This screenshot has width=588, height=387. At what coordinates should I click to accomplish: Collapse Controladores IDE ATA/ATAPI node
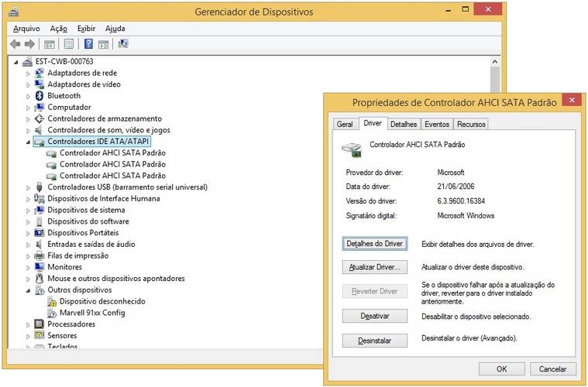[x=28, y=142]
